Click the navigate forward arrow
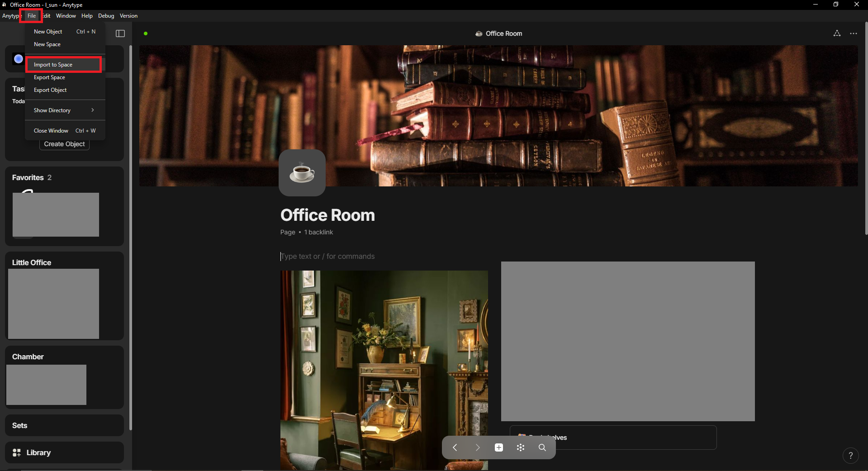This screenshot has width=868, height=471. pos(477,447)
